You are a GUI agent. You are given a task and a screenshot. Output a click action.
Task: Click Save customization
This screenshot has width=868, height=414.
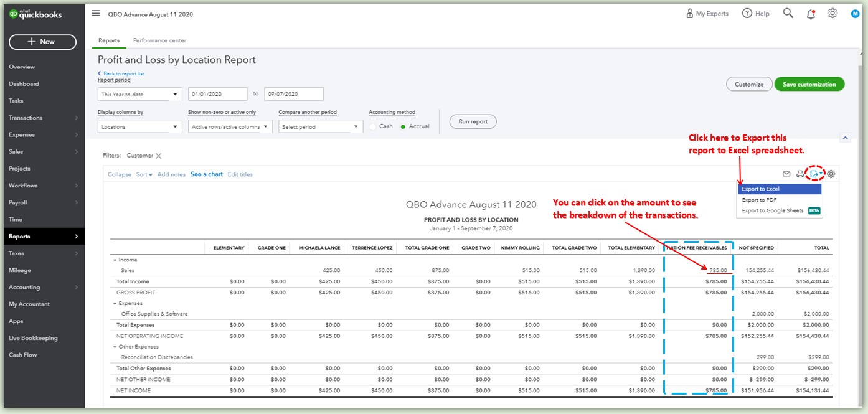coord(809,84)
